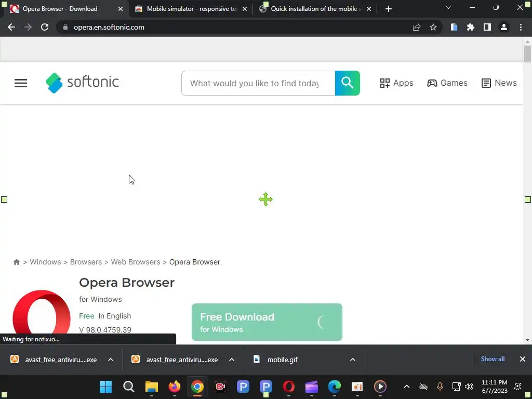
Task: Open File Explorer from the taskbar
Action: point(152,387)
